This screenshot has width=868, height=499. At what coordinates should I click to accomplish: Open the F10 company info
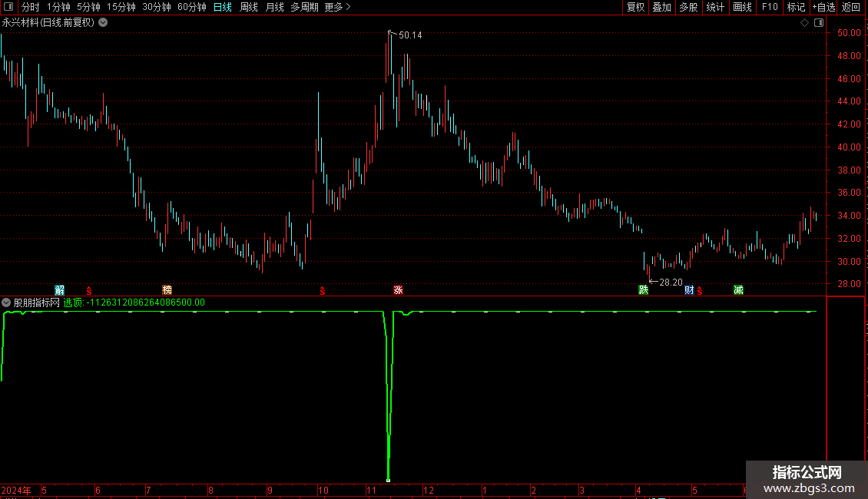(770, 7)
